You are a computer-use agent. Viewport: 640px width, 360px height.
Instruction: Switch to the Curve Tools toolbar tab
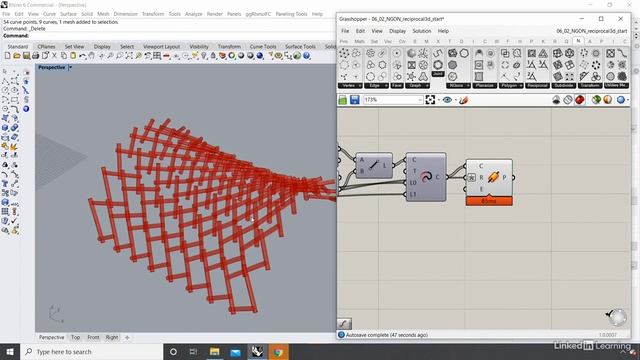click(x=262, y=47)
